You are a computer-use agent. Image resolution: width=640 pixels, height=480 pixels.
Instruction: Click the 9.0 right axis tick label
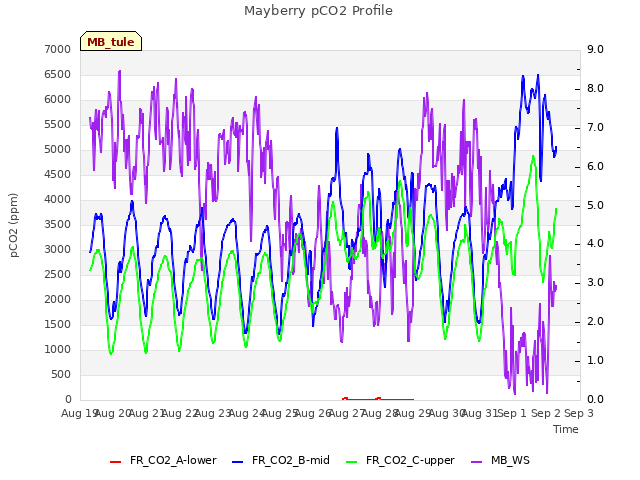595,49
